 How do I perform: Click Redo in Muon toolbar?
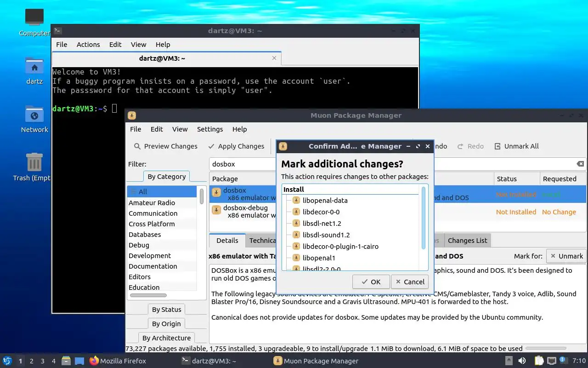coord(470,146)
